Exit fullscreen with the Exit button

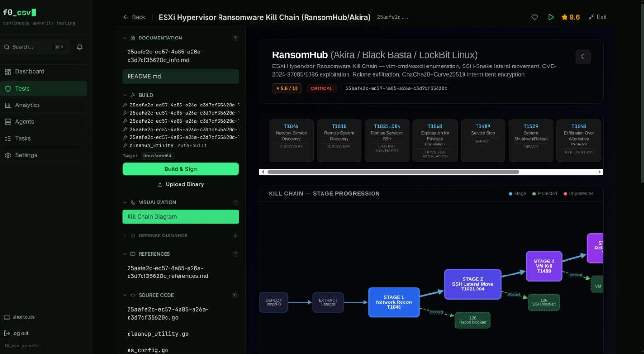coord(597,17)
